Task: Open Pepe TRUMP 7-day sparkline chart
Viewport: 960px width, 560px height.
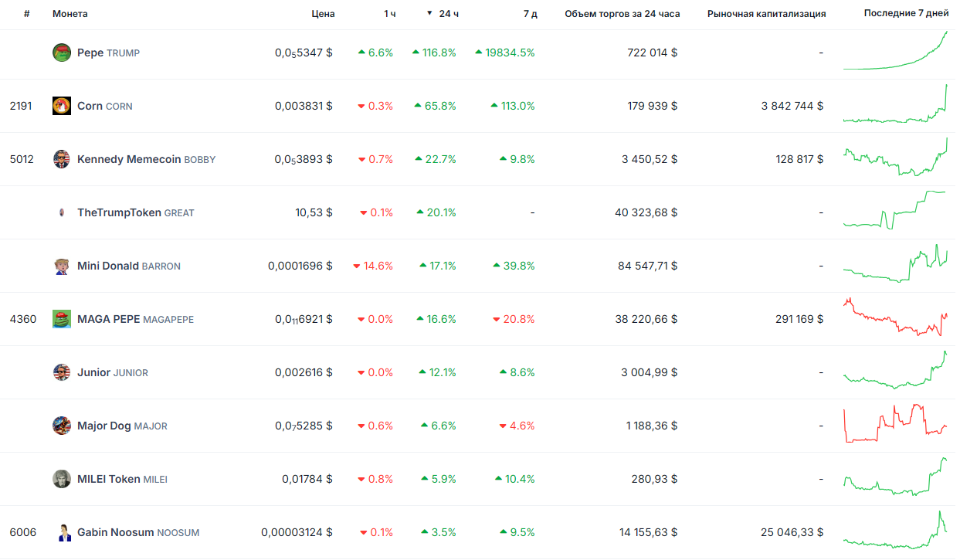Action: click(x=896, y=51)
